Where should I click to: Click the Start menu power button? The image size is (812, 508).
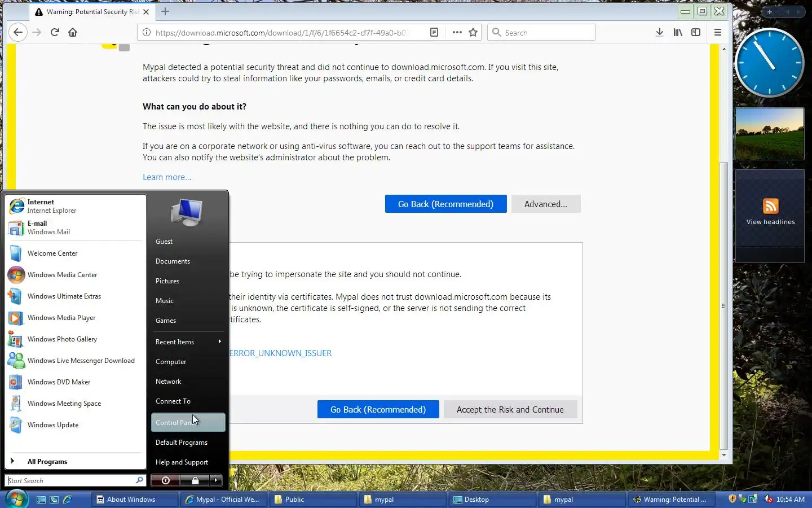coord(165,480)
